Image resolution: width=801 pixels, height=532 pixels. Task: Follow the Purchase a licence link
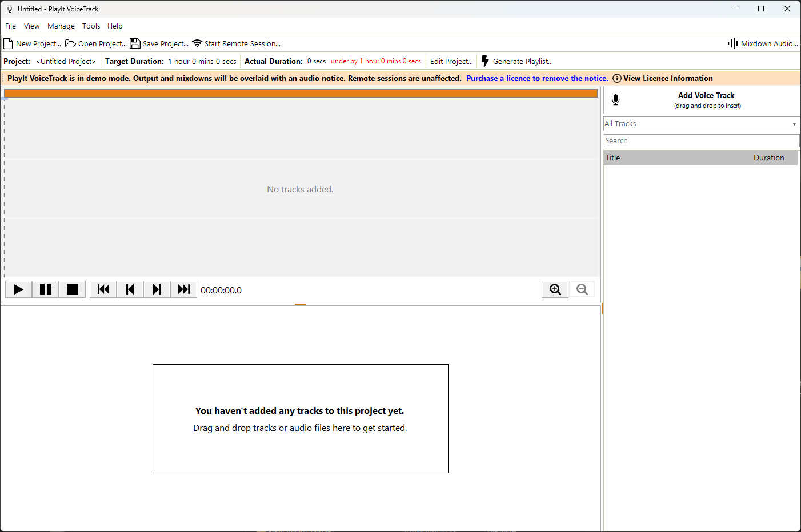tap(537, 78)
